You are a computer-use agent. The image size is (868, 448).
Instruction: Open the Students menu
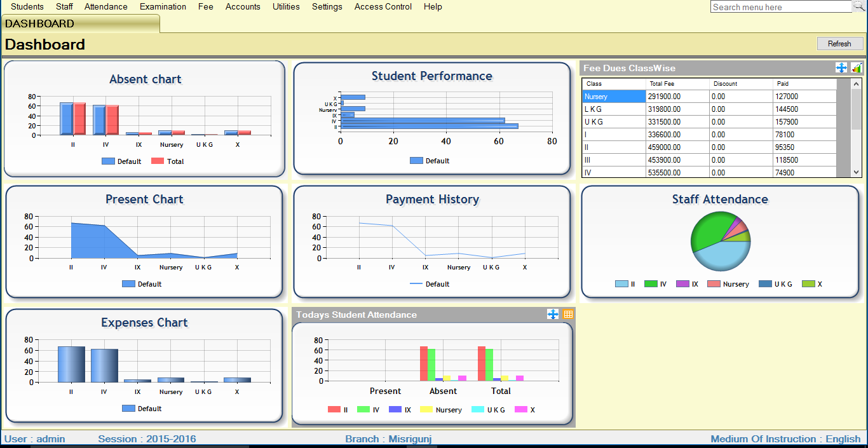27,7
